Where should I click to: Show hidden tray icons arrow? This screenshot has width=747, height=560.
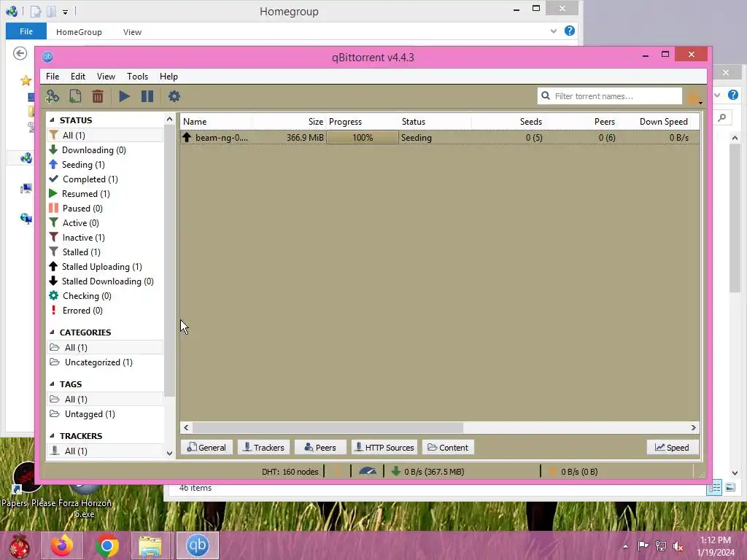click(x=625, y=546)
